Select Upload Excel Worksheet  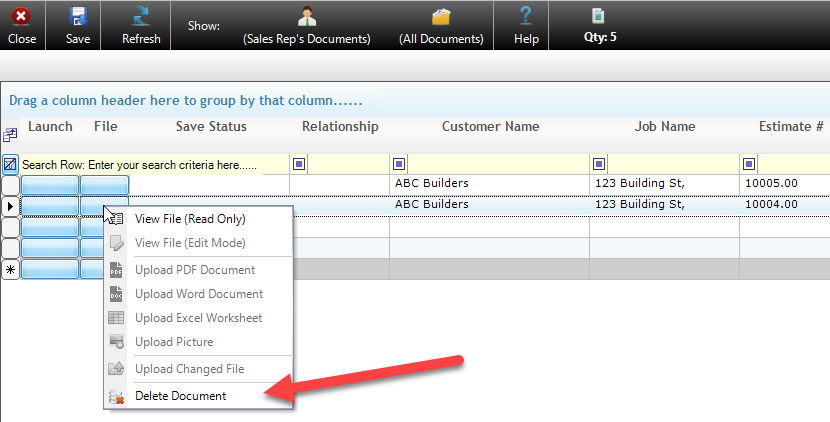(199, 318)
